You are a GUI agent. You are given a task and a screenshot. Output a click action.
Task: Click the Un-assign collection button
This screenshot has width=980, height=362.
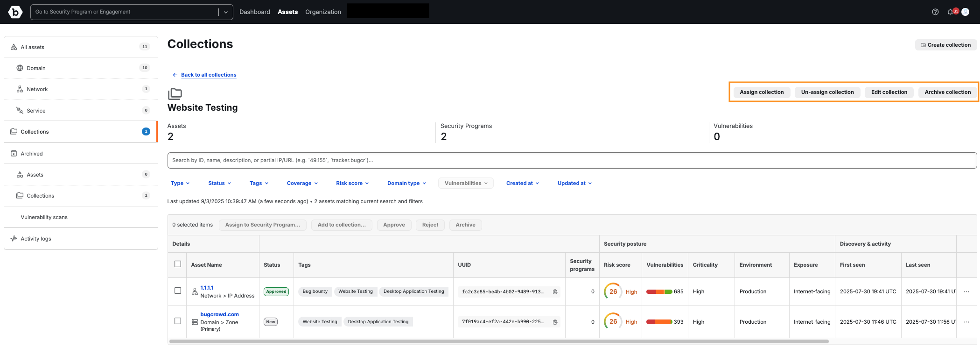pos(827,92)
